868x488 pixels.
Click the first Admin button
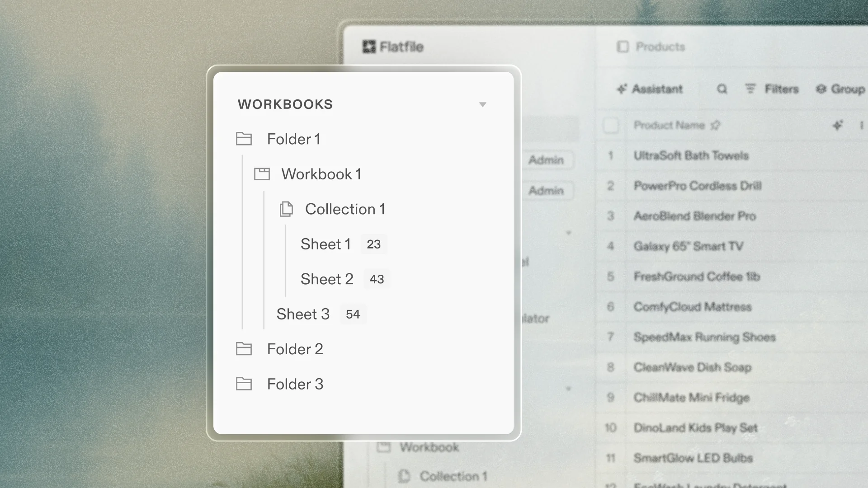(x=547, y=160)
